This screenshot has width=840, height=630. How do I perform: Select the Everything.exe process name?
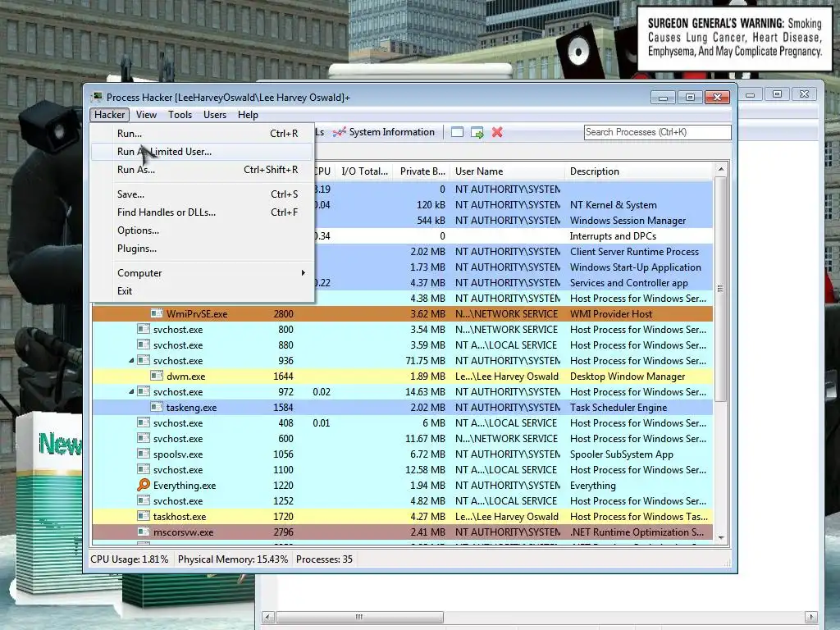[x=185, y=486]
